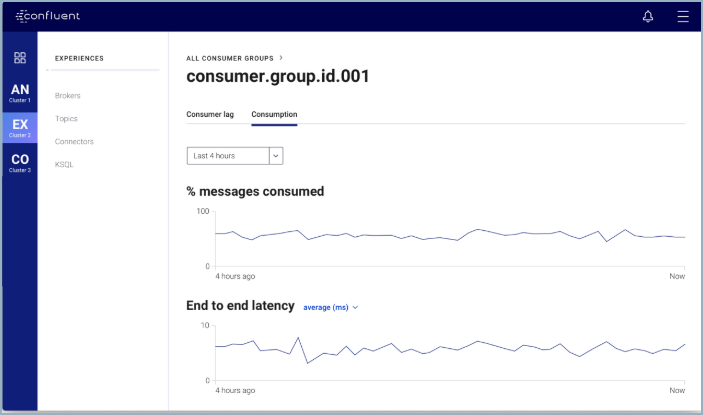This screenshot has width=703, height=415.
Task: Select the AN Cluster 1 icon
Action: 20,93
